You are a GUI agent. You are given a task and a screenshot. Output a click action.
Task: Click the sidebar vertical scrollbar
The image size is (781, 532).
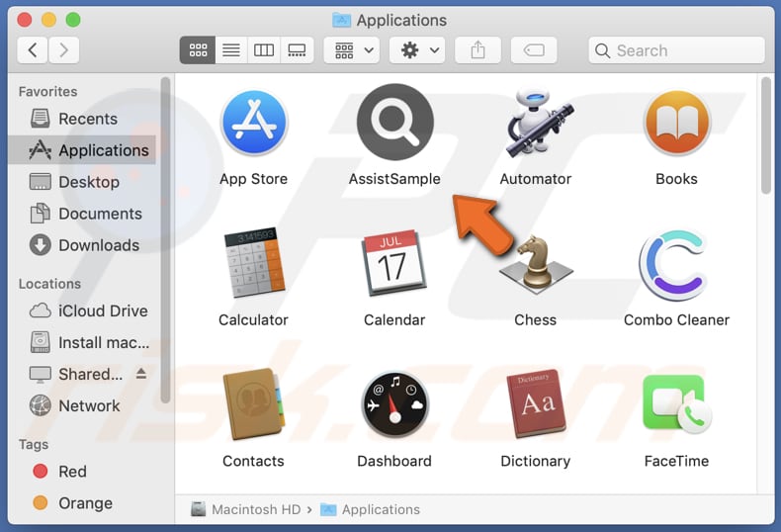[165, 240]
